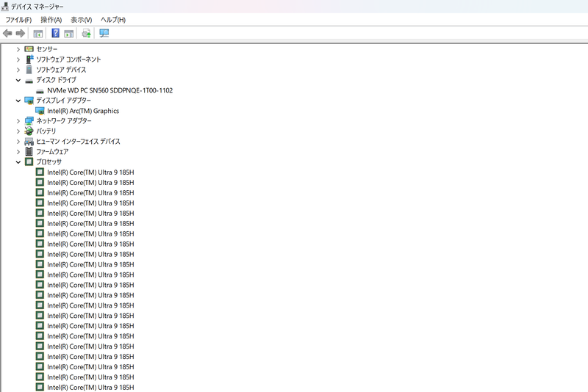Screen dimensions: 588x392
Task: Select the 'センサー' label
Action: pyautogui.click(x=47, y=49)
